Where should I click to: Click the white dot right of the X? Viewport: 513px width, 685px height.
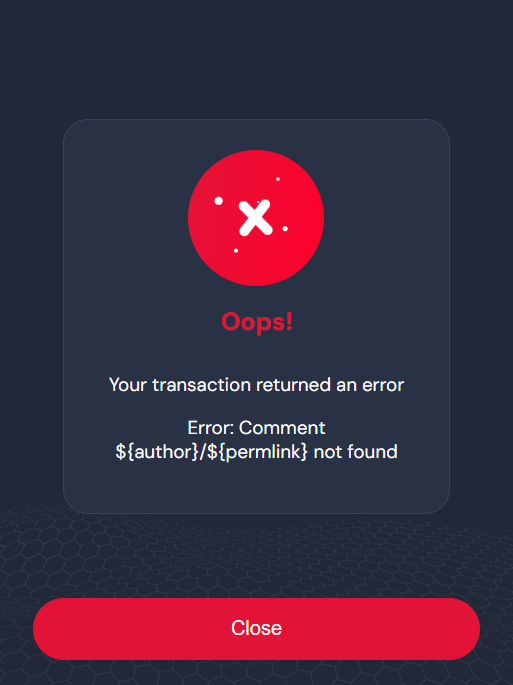pyautogui.click(x=285, y=228)
